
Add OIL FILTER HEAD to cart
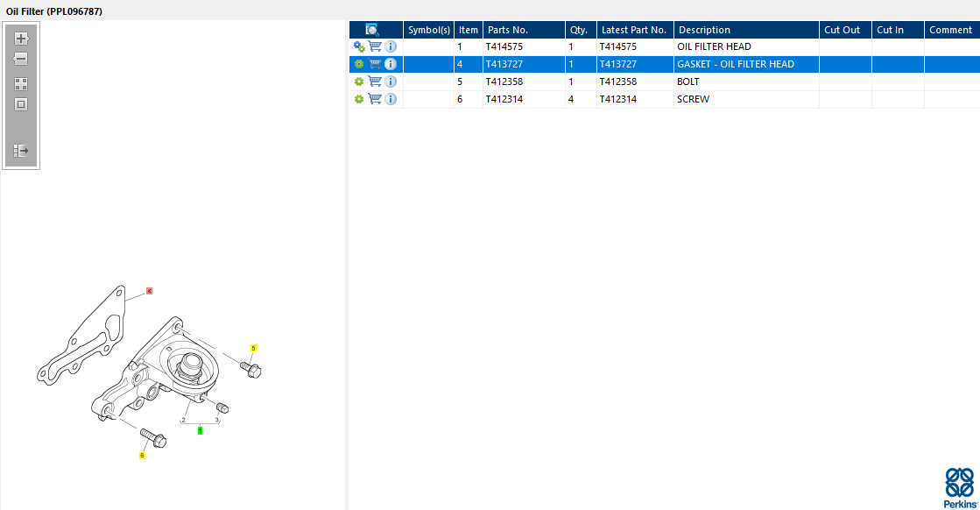pyautogui.click(x=375, y=46)
